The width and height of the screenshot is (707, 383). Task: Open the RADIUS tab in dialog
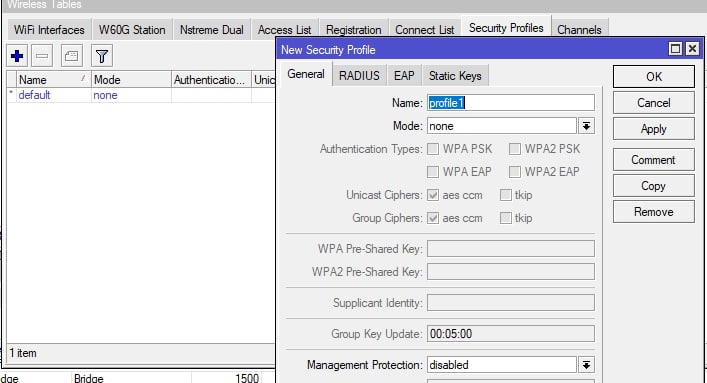[x=359, y=76]
